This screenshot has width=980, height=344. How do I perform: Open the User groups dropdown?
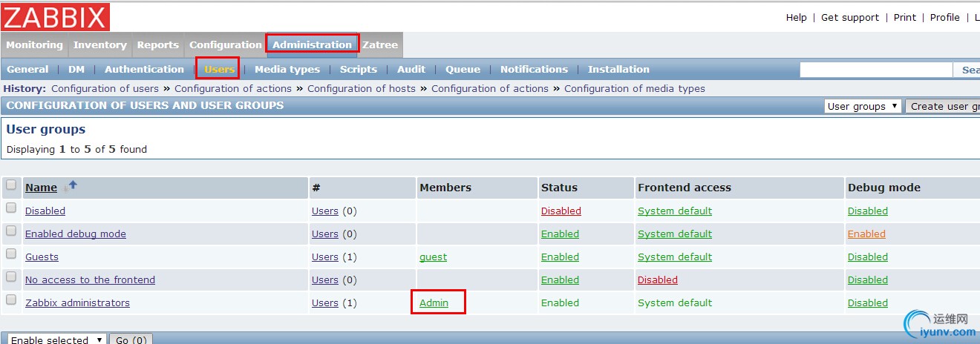point(863,106)
